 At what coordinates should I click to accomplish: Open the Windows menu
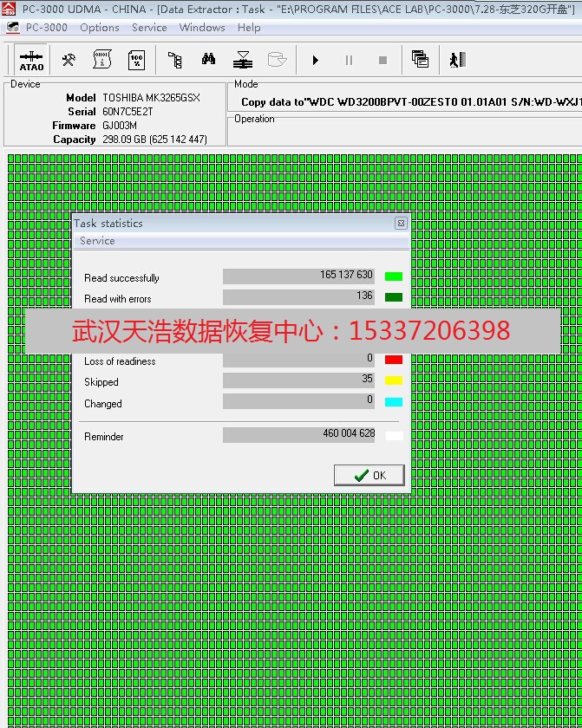[x=201, y=28]
